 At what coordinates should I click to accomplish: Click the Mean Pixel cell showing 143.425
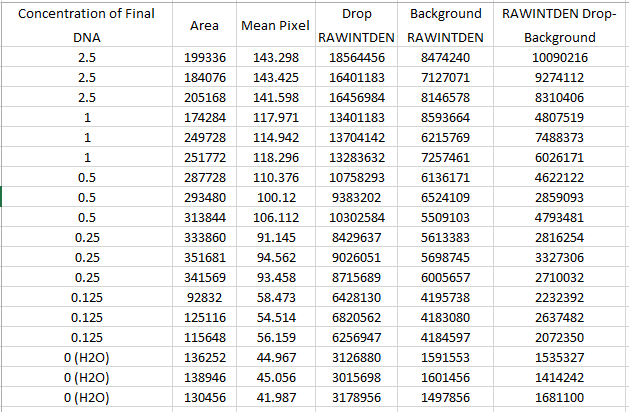pos(276,77)
